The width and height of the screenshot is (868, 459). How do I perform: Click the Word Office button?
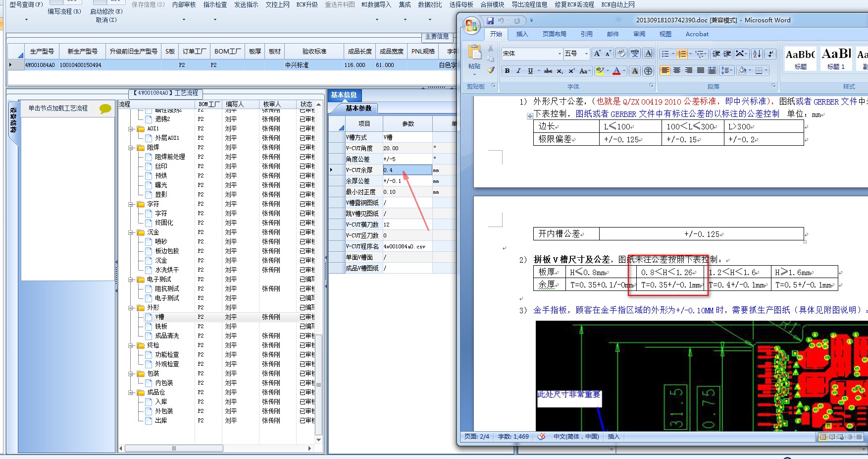tap(471, 25)
